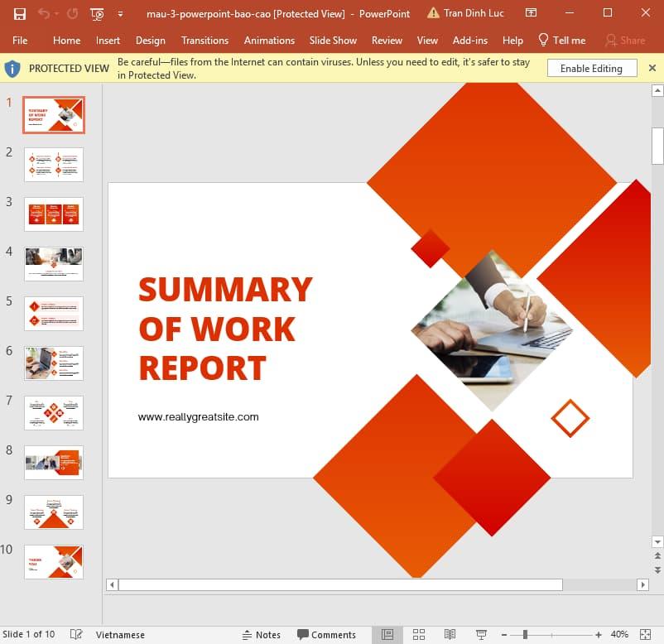
Task: Toggle the Comments pane
Action: pos(330,634)
